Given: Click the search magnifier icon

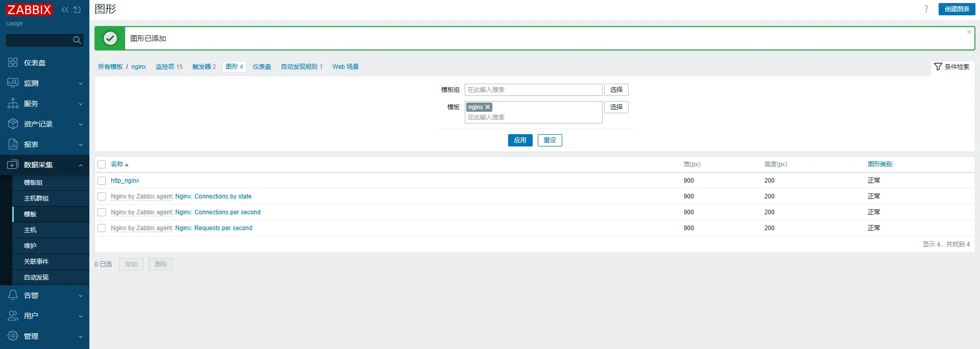Looking at the screenshot, I should 77,40.
